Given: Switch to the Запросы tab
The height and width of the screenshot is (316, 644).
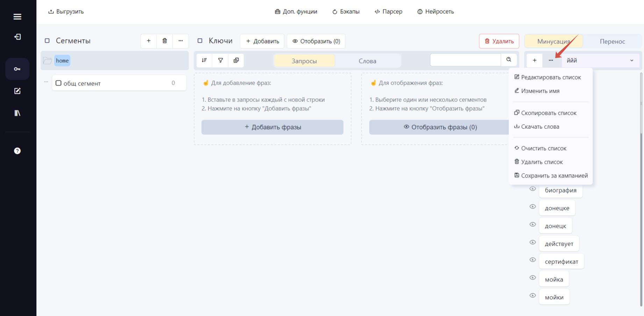Looking at the screenshot, I should (x=304, y=61).
